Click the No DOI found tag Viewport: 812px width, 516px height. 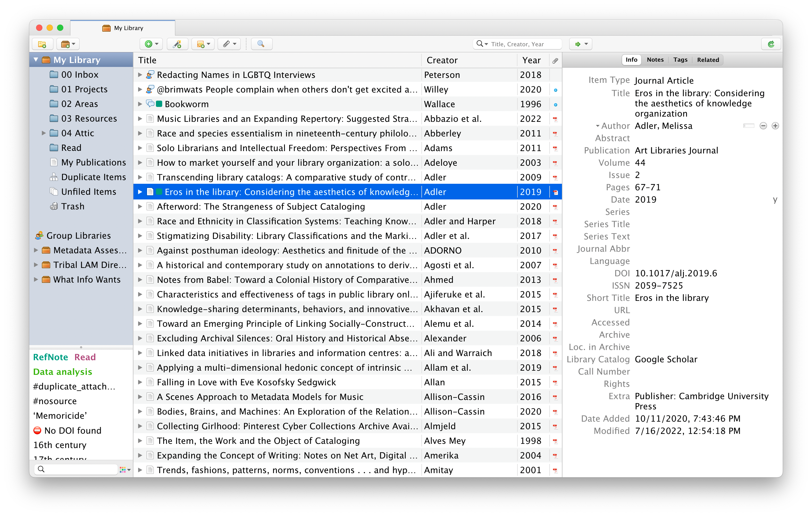(x=72, y=431)
